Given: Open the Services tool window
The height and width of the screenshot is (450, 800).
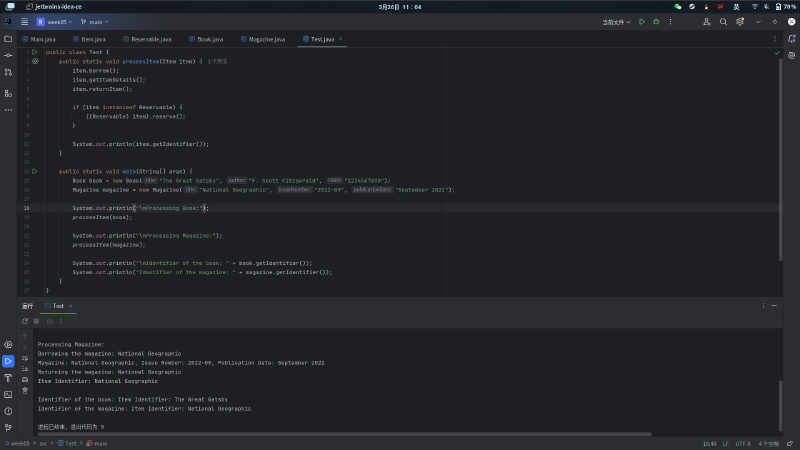Looking at the screenshot, I should click(x=8, y=345).
